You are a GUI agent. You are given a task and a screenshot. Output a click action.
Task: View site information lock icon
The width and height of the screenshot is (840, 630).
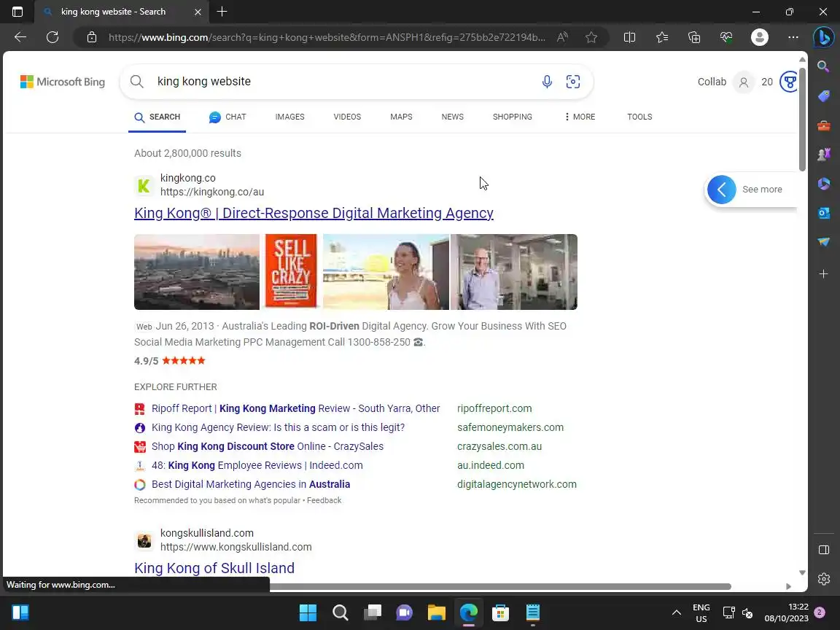tap(92, 37)
